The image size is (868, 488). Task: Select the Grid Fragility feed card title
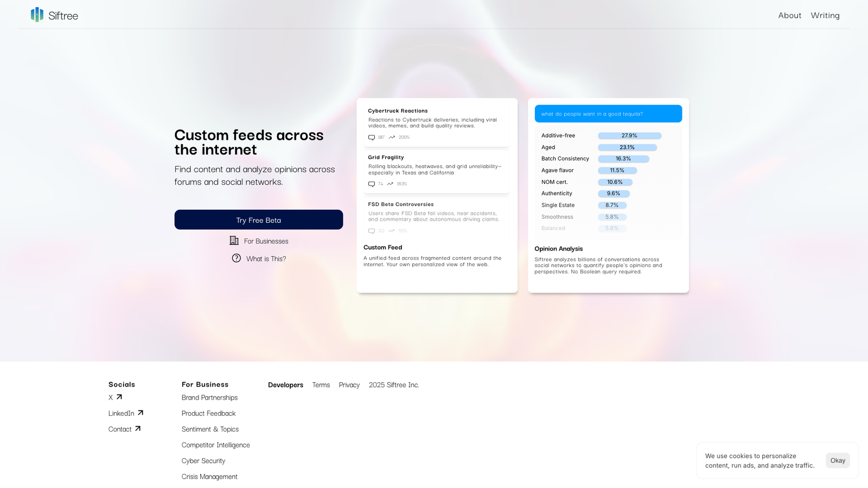pos(386,157)
